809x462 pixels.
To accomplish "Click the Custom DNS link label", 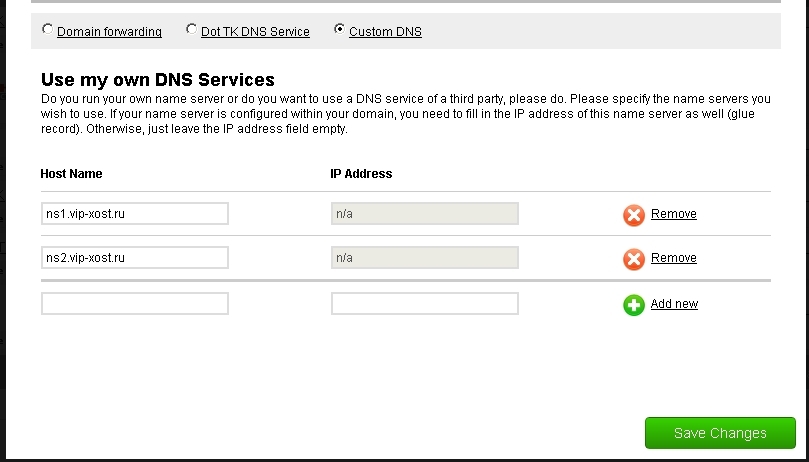I will (385, 32).
